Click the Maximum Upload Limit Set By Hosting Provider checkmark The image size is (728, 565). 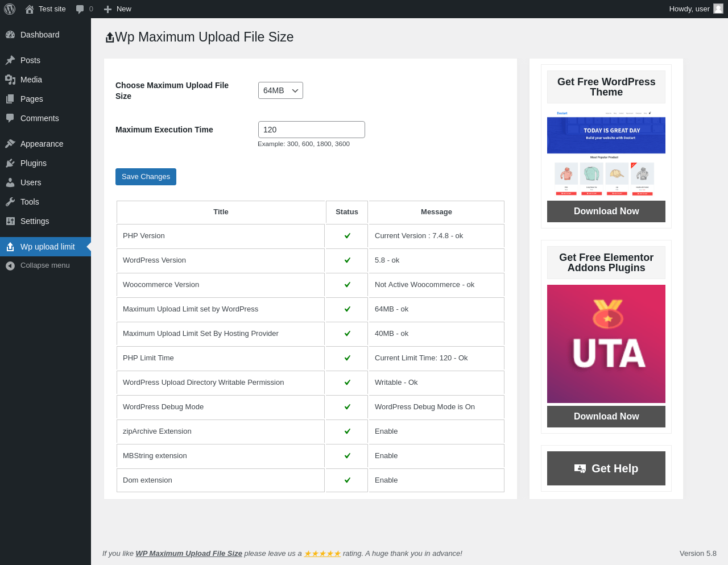tap(348, 334)
